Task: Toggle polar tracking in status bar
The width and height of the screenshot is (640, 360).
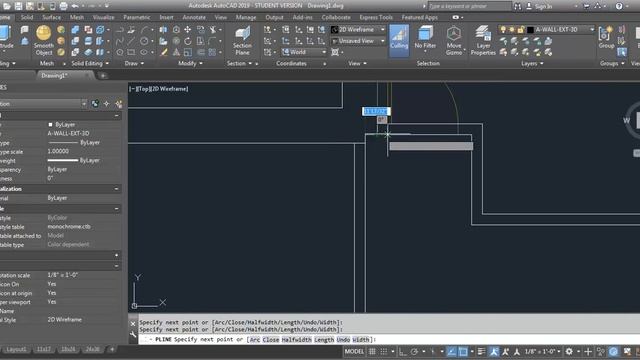Action: [414, 351]
